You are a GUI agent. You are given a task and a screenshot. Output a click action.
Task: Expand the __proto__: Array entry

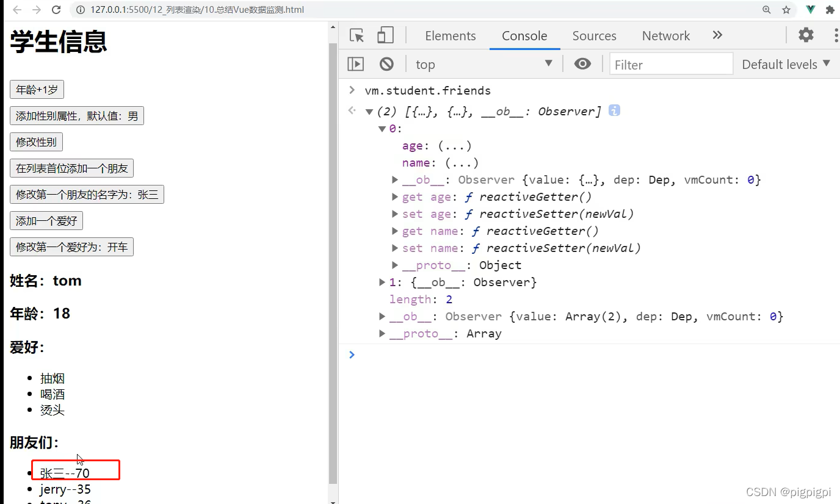tap(382, 334)
